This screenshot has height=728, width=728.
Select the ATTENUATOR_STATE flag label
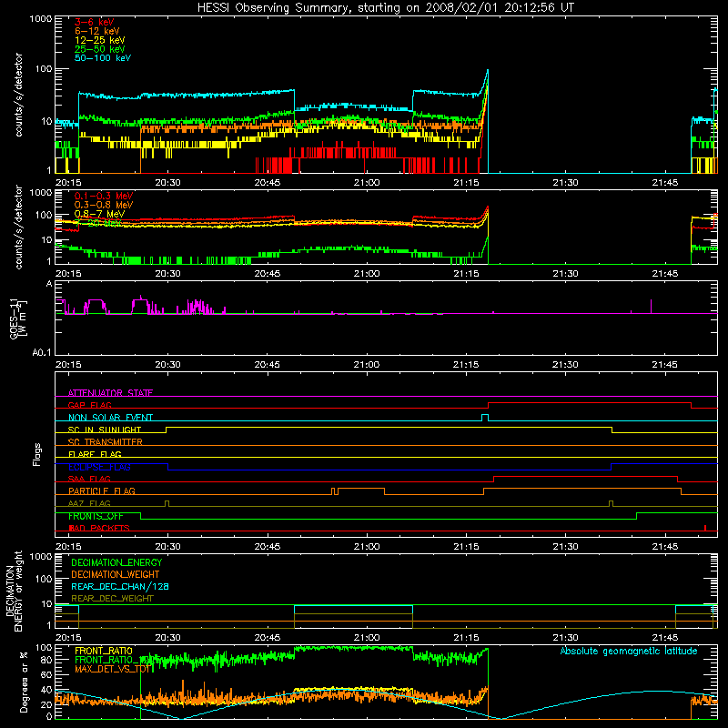[110, 393]
